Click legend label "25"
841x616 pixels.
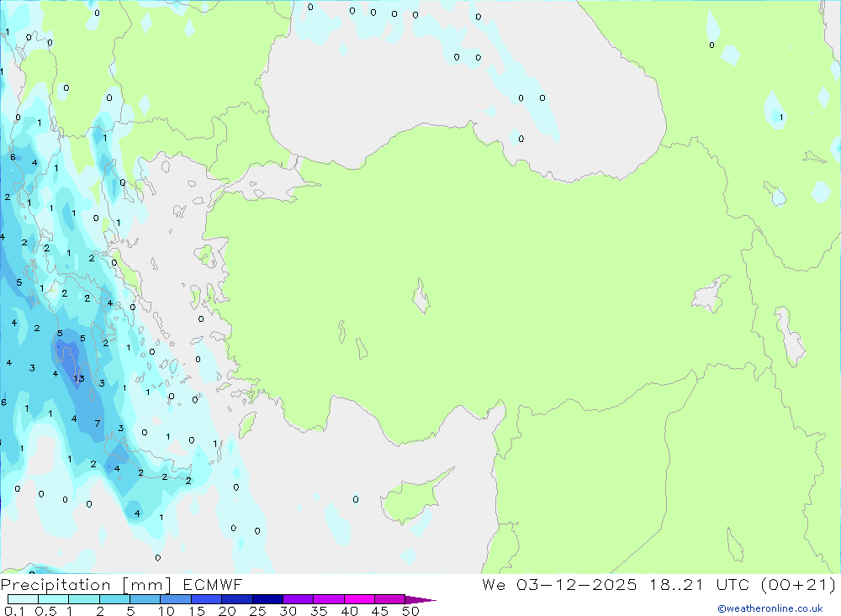[257, 611]
